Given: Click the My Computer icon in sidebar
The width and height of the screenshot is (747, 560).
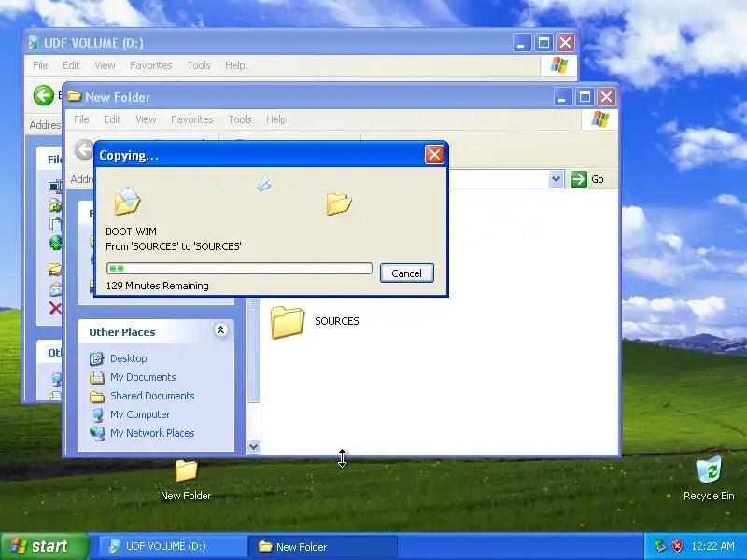Looking at the screenshot, I should 97,414.
